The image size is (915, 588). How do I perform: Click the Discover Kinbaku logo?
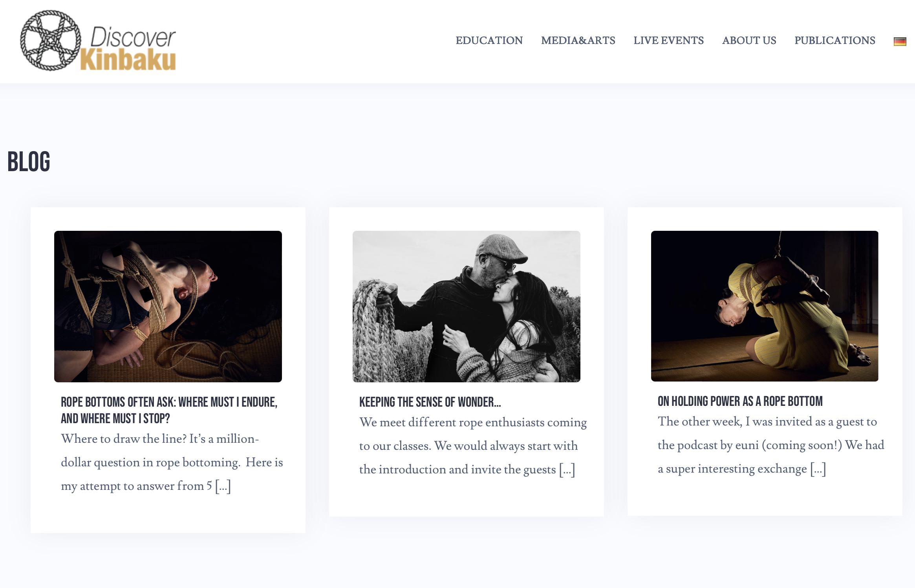point(98,40)
